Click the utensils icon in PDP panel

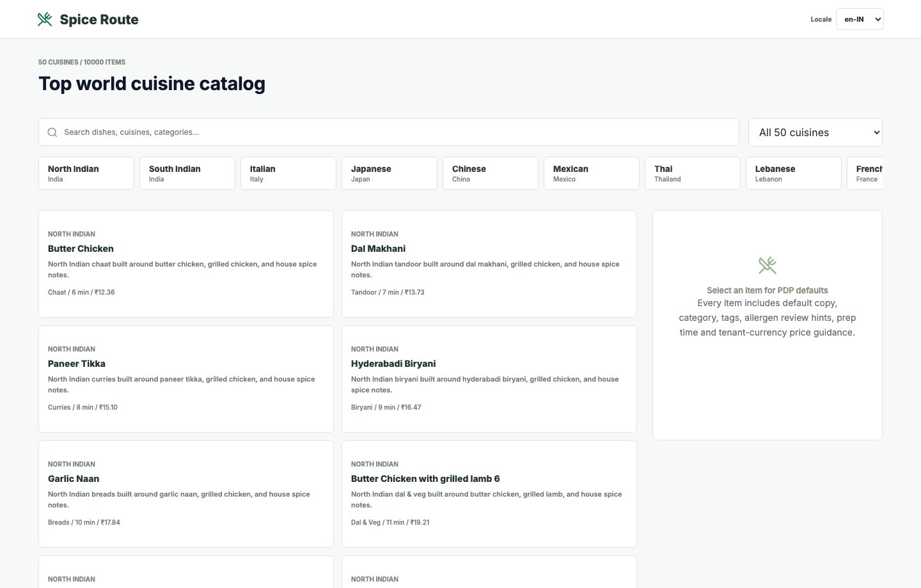pyautogui.click(x=767, y=265)
